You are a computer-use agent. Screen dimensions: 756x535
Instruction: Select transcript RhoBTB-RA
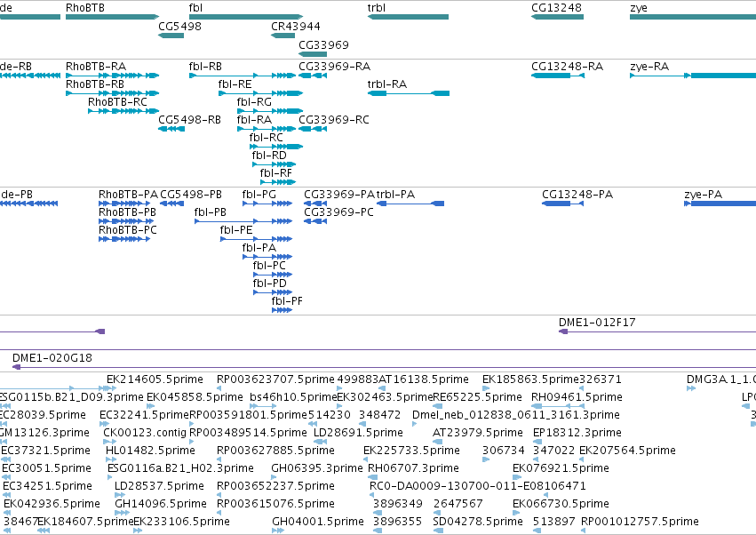pos(112,76)
